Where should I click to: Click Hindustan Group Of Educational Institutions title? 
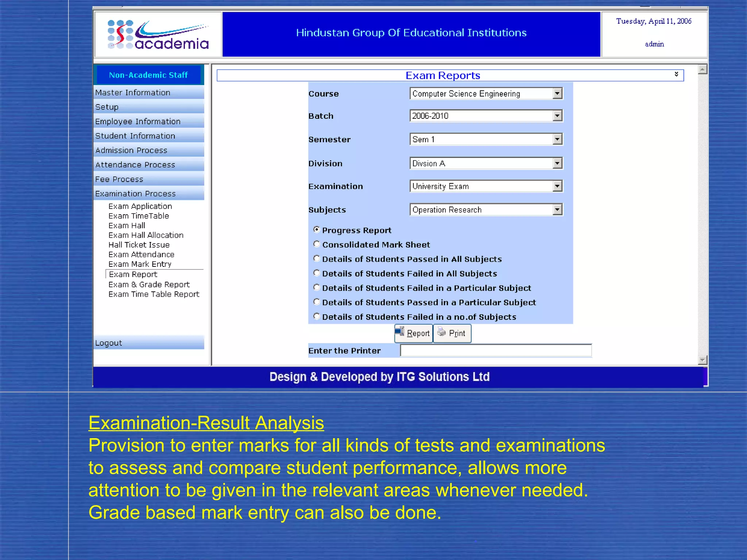click(411, 33)
